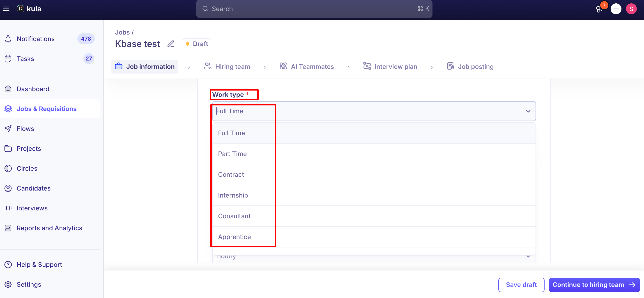Click the Interviews waveform icon

8,208
